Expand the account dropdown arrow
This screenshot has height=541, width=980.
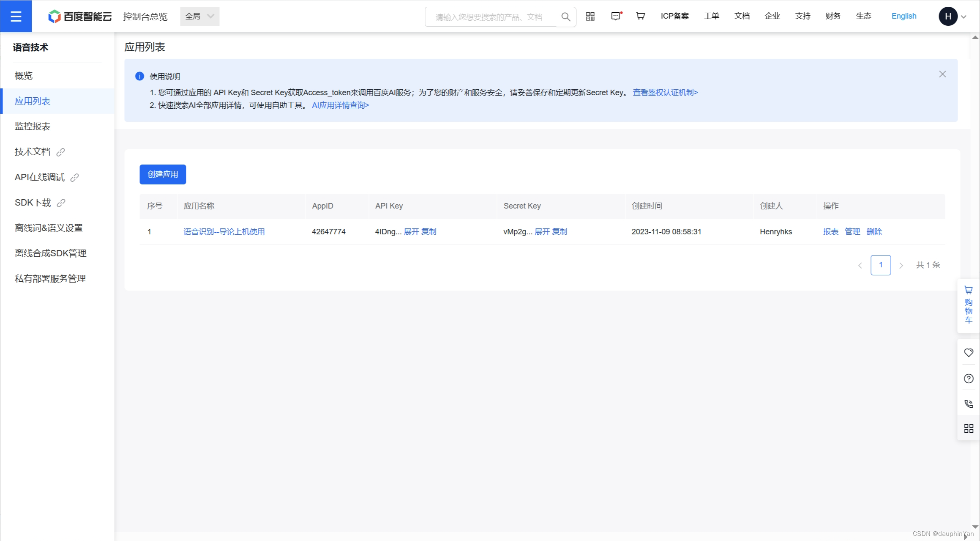pyautogui.click(x=964, y=17)
